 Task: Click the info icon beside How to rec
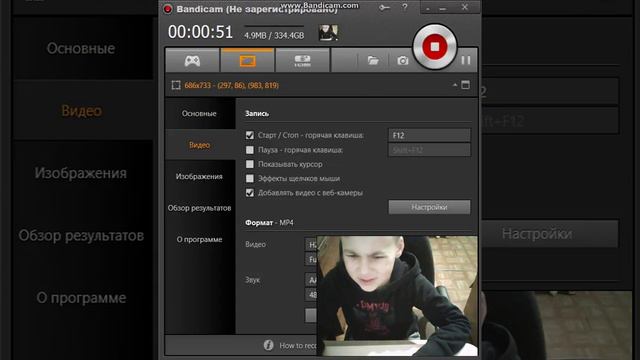[x=268, y=345]
